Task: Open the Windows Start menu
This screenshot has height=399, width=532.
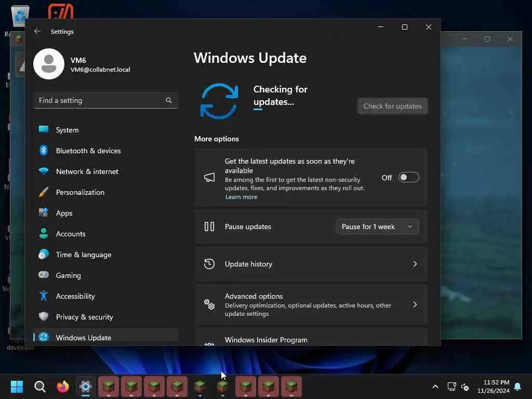Action: click(x=17, y=386)
